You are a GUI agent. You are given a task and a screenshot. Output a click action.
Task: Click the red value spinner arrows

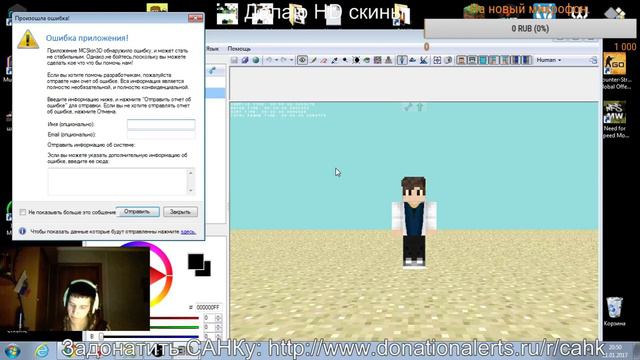(x=218, y=318)
